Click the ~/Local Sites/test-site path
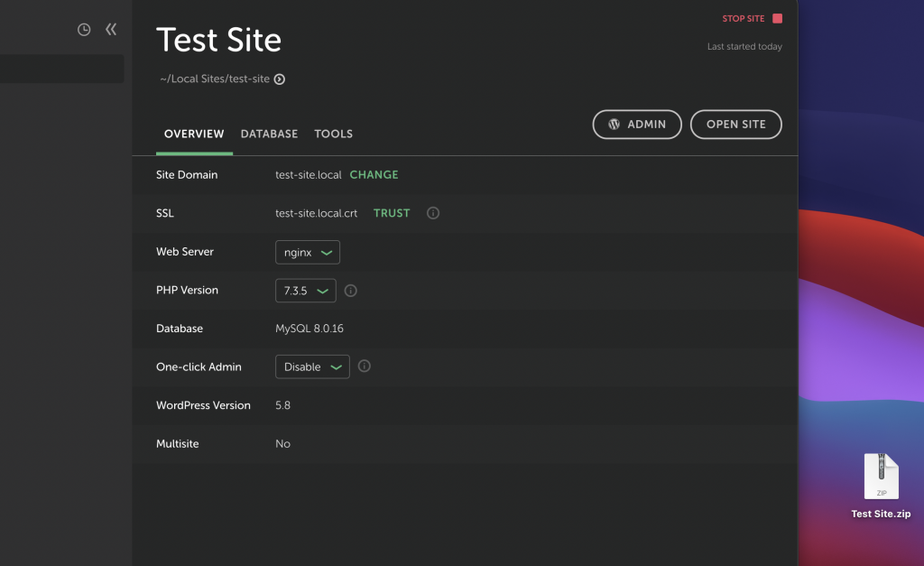 click(x=215, y=79)
